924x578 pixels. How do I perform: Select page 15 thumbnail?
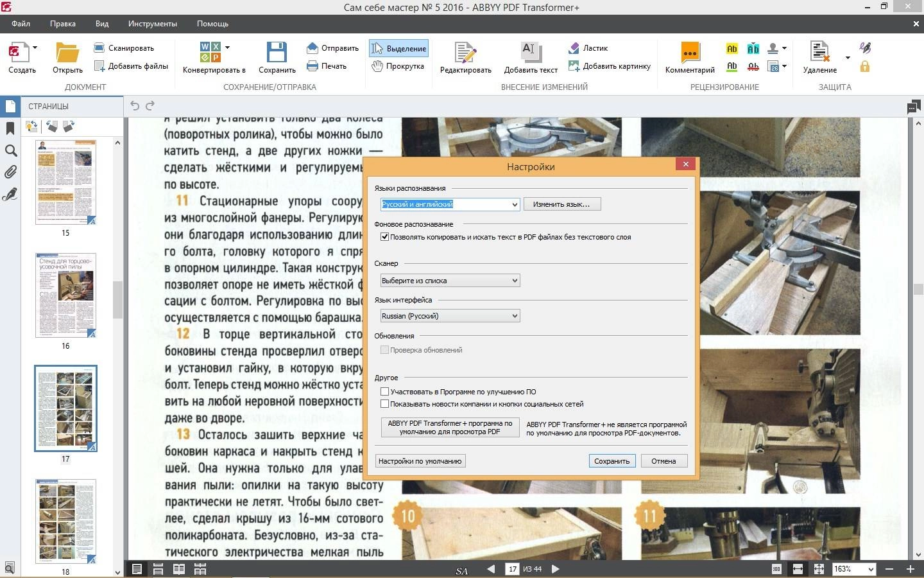coord(65,182)
